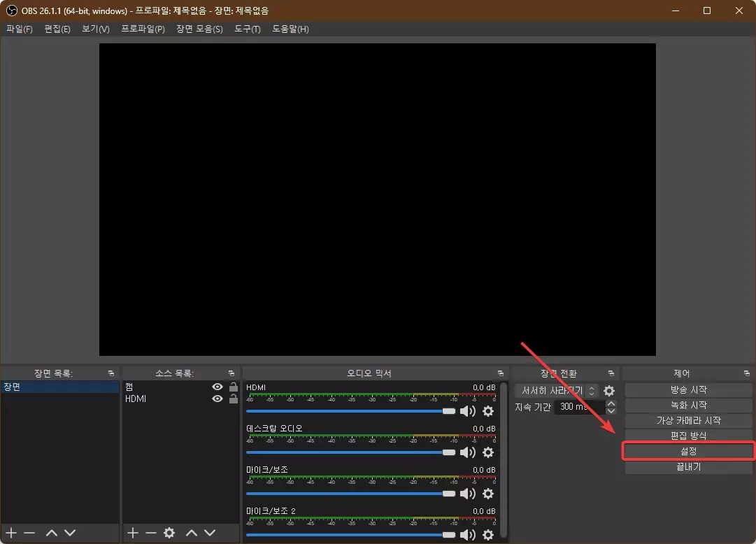This screenshot has height=544, width=756.
Task: Move scene up in 장면 목록
Action: tap(52, 533)
